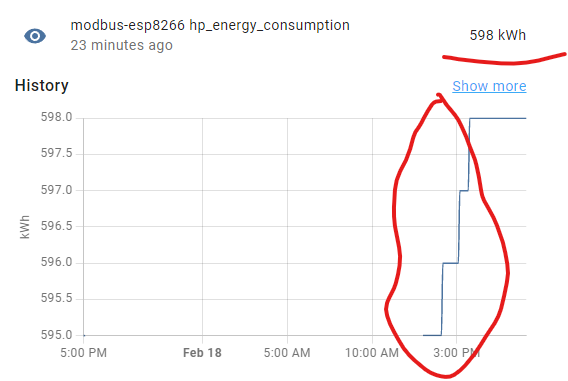Click the 598.0 y-axis tick label
Image resolution: width=568 pixels, height=381 pixels.
pos(57,117)
